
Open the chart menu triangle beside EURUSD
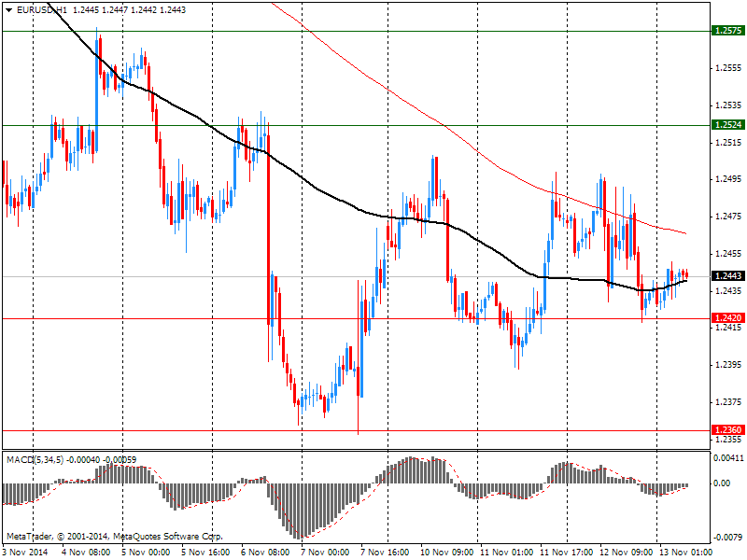click(9, 10)
